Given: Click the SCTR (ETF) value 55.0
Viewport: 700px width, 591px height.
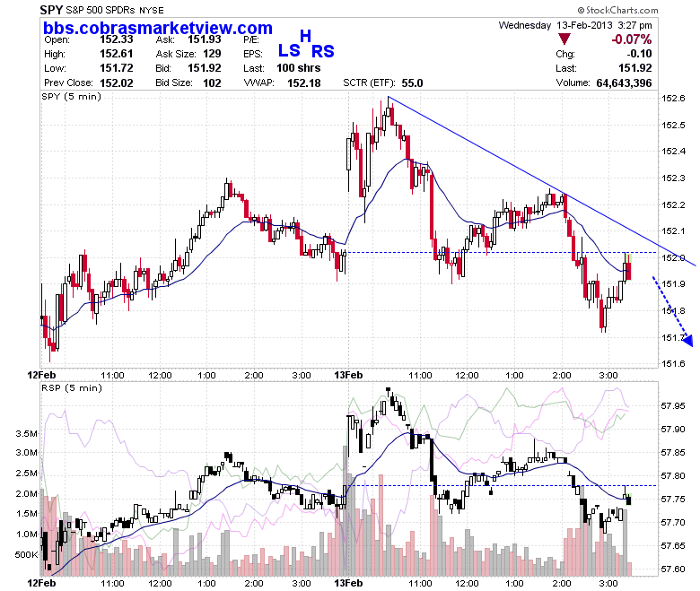Looking at the screenshot, I should [x=412, y=83].
